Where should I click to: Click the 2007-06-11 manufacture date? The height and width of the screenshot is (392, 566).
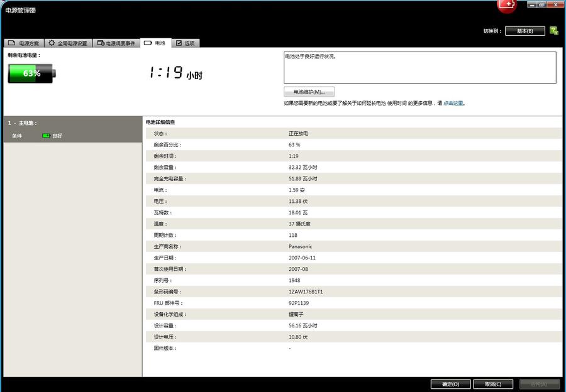tap(302, 258)
